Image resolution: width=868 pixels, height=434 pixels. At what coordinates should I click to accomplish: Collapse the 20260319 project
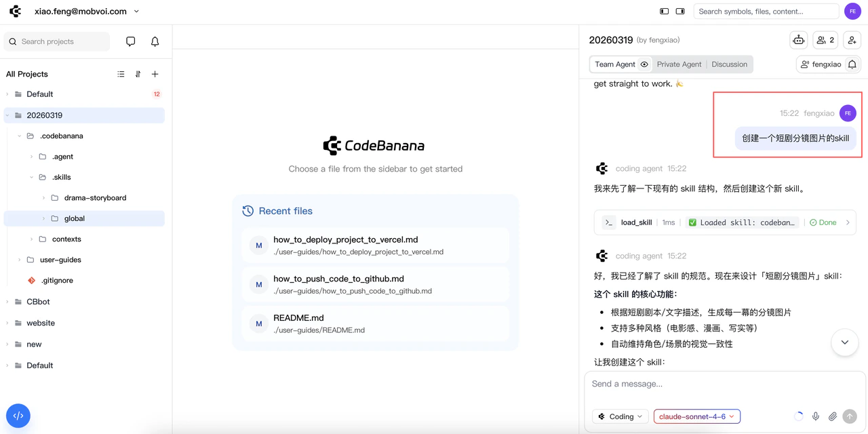coord(7,115)
